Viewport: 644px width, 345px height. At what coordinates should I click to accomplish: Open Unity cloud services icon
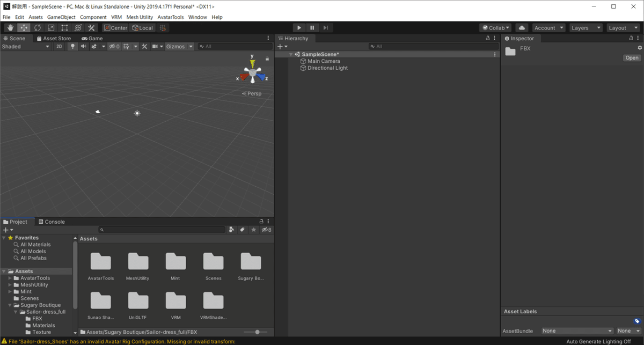click(x=522, y=28)
